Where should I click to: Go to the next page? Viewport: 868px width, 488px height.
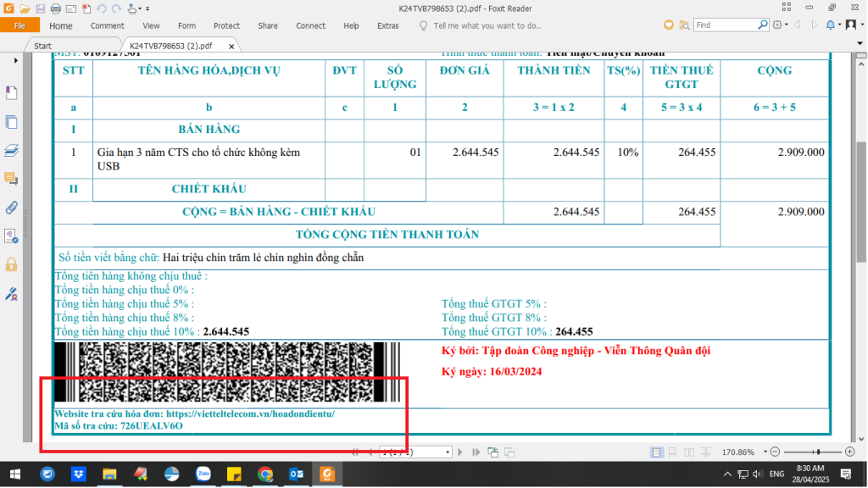[x=460, y=452]
